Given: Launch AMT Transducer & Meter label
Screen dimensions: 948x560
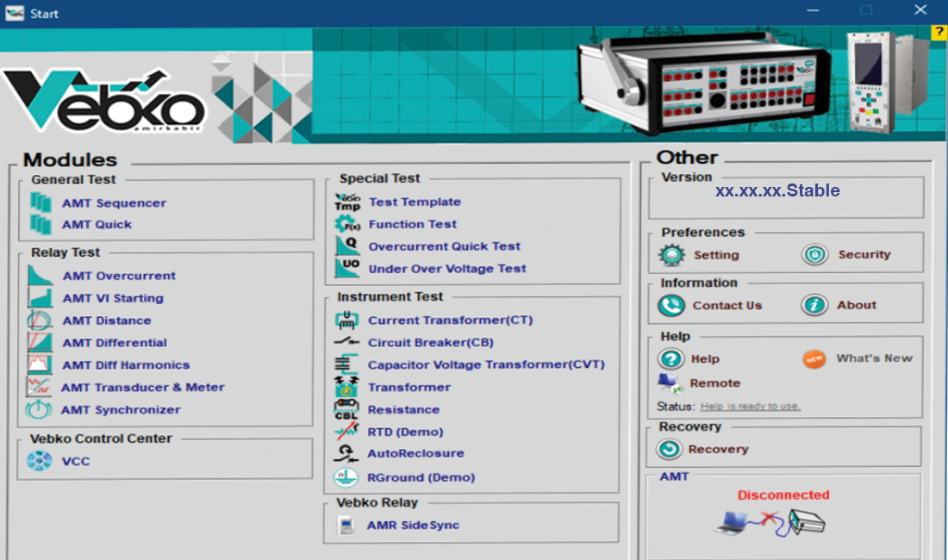Looking at the screenshot, I should point(143,387).
